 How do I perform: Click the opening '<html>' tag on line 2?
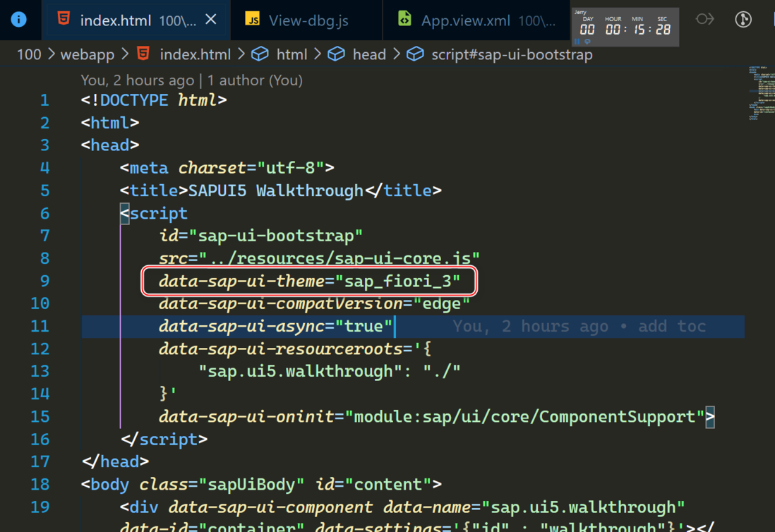tap(109, 123)
